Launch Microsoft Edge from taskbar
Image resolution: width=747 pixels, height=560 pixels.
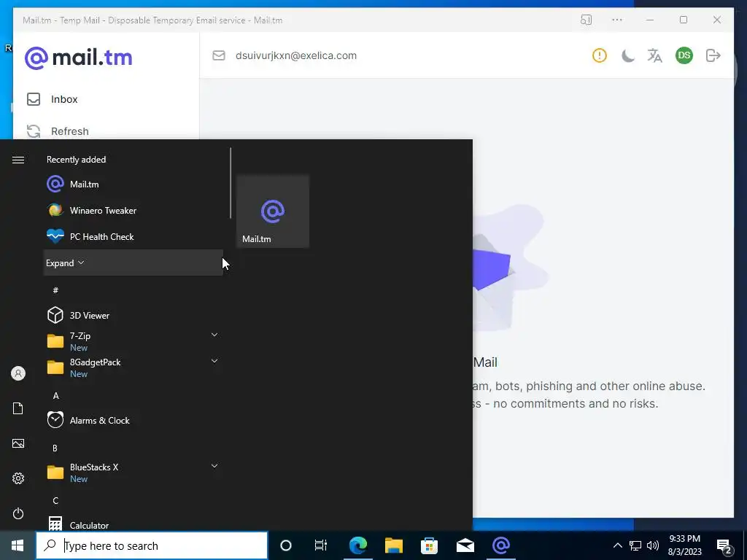pos(358,545)
